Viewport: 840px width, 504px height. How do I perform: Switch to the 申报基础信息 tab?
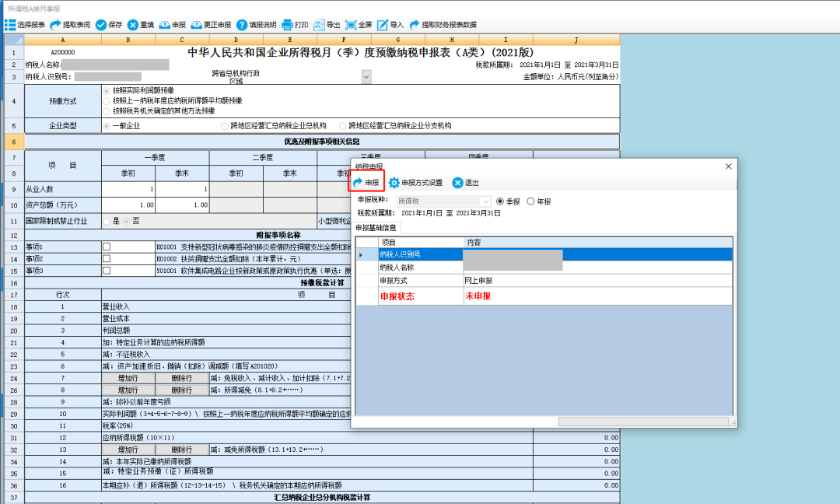click(376, 228)
